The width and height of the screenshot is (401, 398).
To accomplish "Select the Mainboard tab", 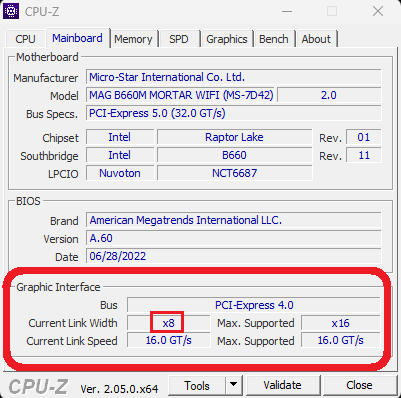I will (77, 38).
